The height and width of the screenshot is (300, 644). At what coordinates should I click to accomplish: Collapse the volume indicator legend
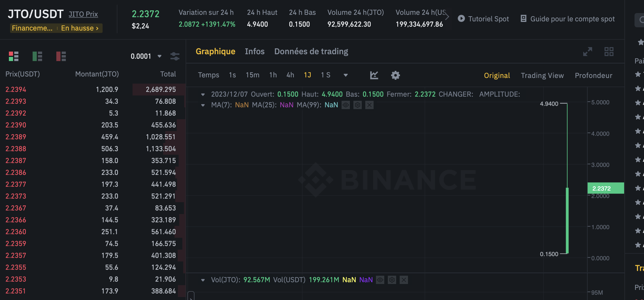pos(203,280)
